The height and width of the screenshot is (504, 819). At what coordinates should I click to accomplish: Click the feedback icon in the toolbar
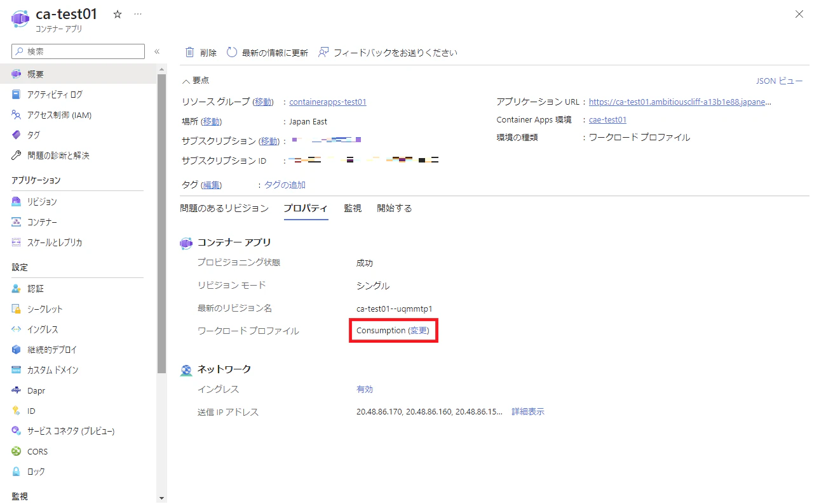pyautogui.click(x=323, y=53)
